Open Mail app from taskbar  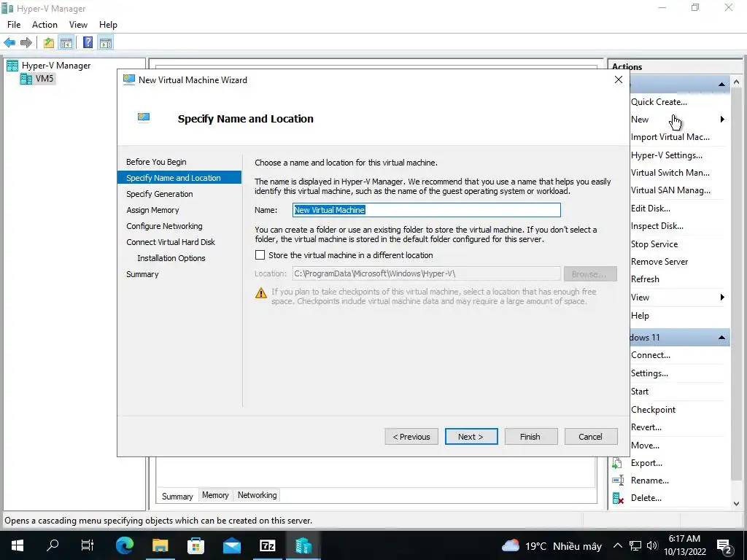coord(232,545)
